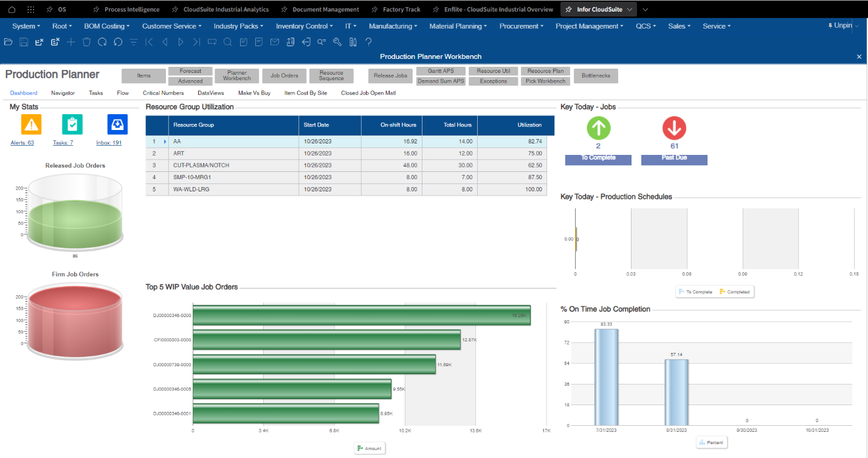Click the Inbox icon under My Stats
The width and height of the screenshot is (868, 458).
(117, 124)
